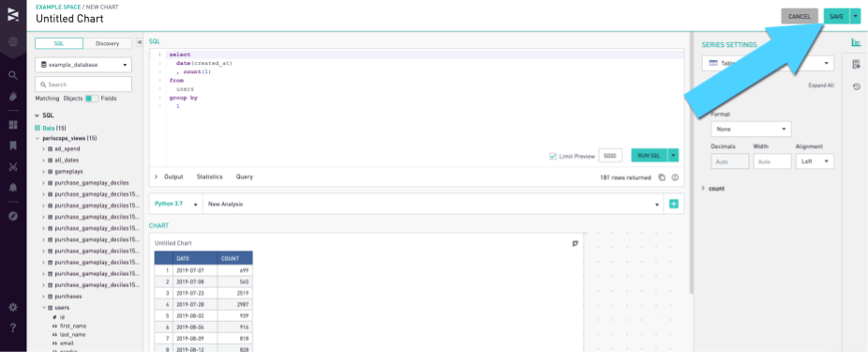
Task: Open the chart settings icon on right rail
Action: 856,42
